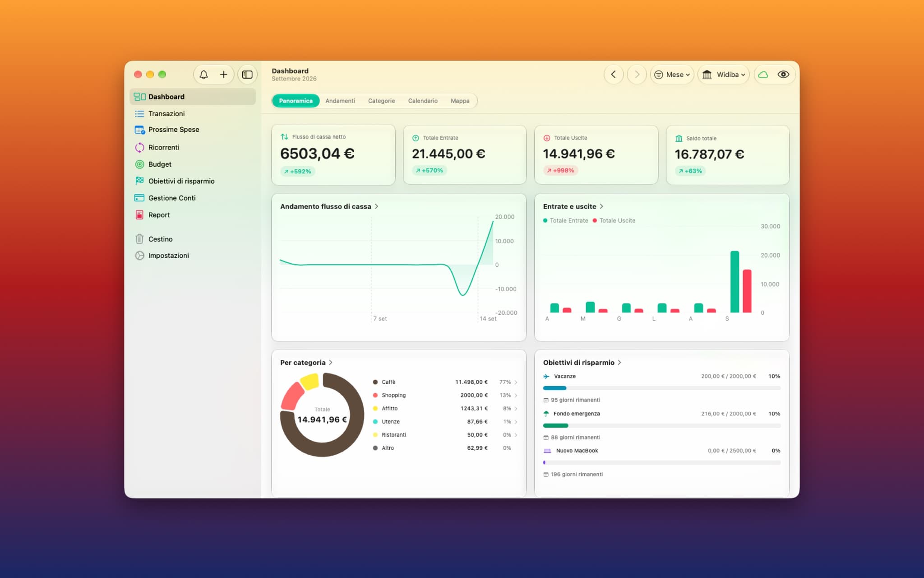Screen dimensions: 924x578
Task: Click Vacanze goal progress bar
Action: 661,388
